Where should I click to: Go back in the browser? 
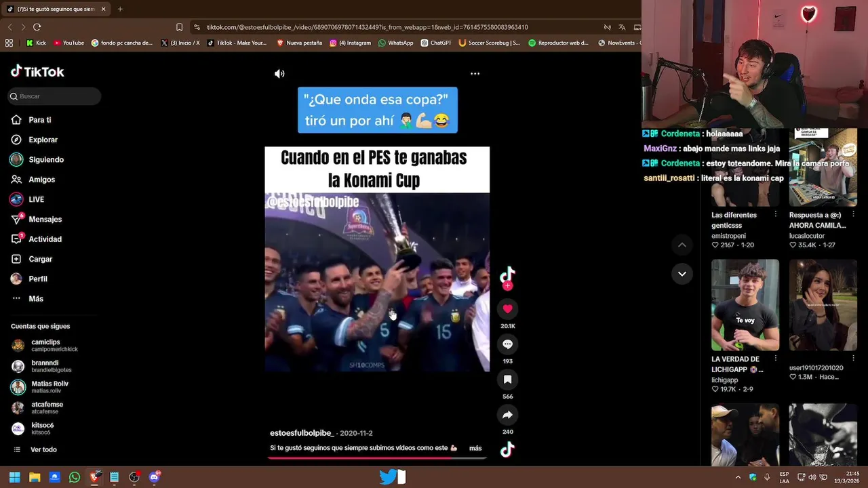click(9, 27)
